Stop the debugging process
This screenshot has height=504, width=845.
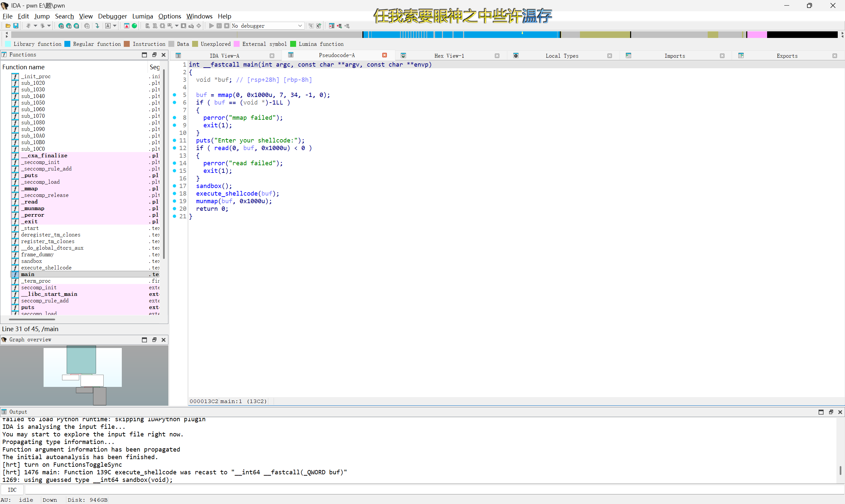point(227,25)
